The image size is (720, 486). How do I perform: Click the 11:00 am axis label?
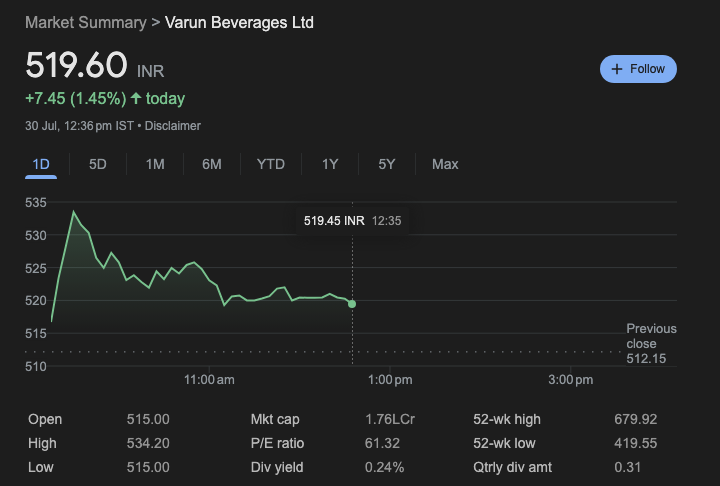pos(209,380)
